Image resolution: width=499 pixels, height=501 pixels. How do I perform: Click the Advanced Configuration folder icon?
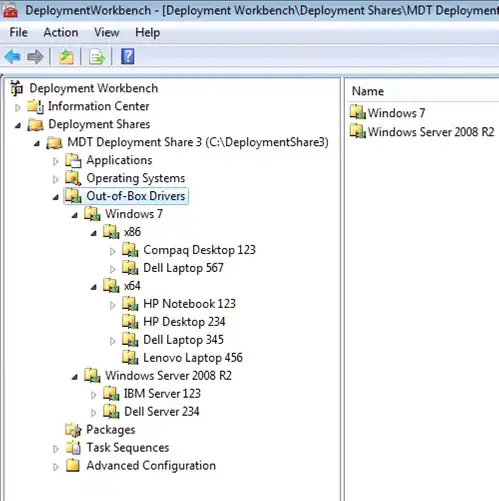tap(73, 466)
